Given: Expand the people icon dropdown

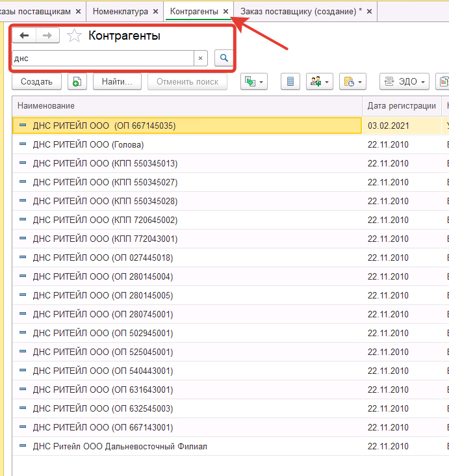Looking at the screenshot, I should pyautogui.click(x=320, y=82).
